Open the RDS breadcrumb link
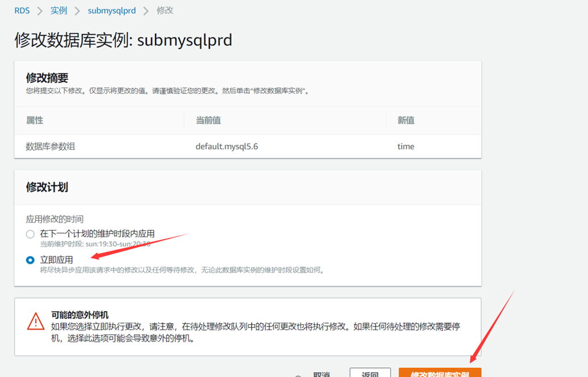 tap(21, 10)
